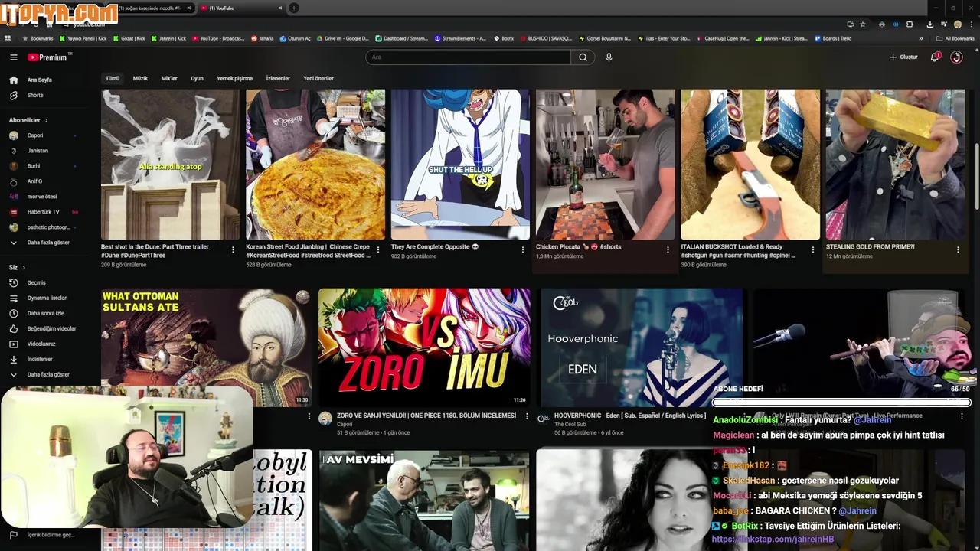Click İçerik bildirme geçmişi flag item
The height and width of the screenshot is (551, 980).
point(51,535)
